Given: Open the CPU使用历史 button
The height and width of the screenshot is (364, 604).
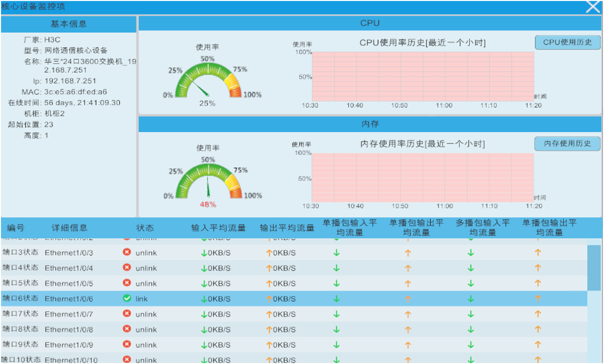Looking at the screenshot, I should (x=567, y=42).
